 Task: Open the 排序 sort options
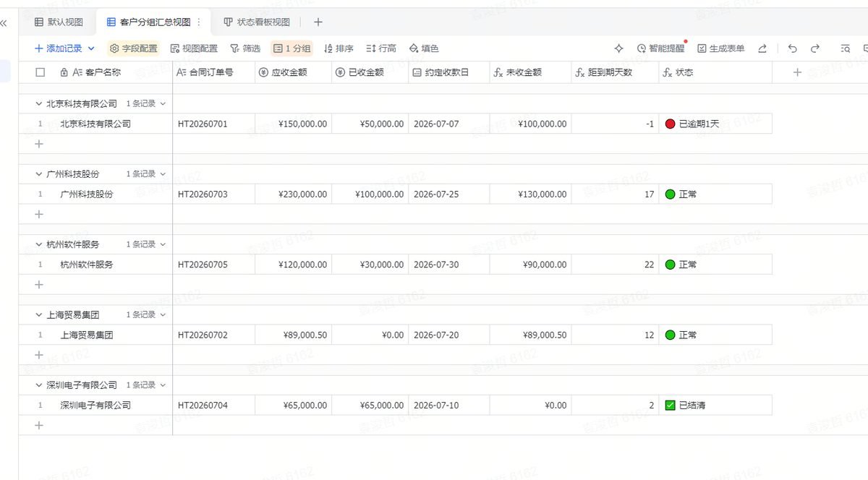click(x=339, y=48)
